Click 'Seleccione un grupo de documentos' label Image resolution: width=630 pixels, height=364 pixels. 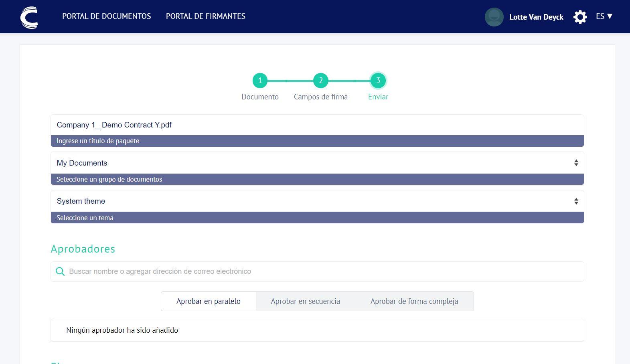pos(109,179)
